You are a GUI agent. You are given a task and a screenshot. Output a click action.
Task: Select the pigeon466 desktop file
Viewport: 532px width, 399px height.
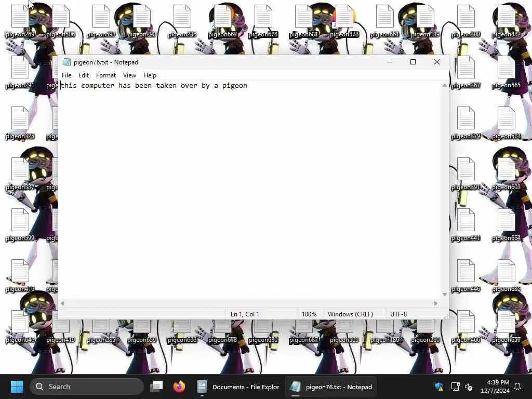pyautogui.click(x=466, y=326)
